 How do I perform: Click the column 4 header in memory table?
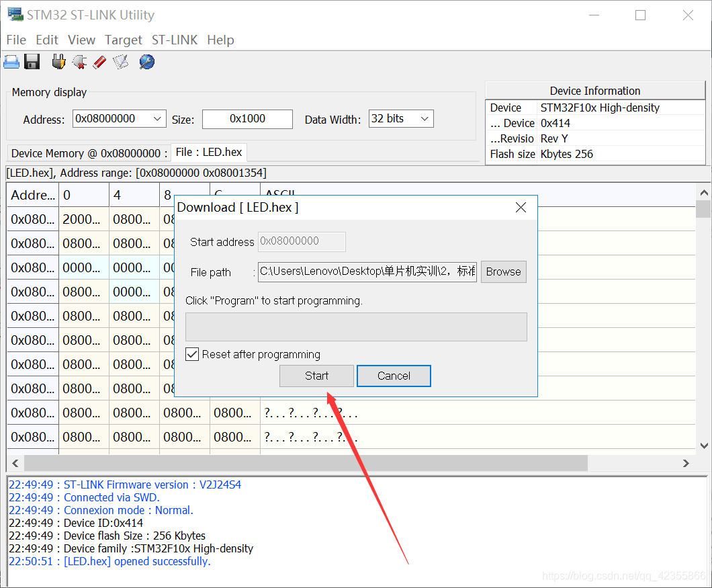[x=134, y=195]
